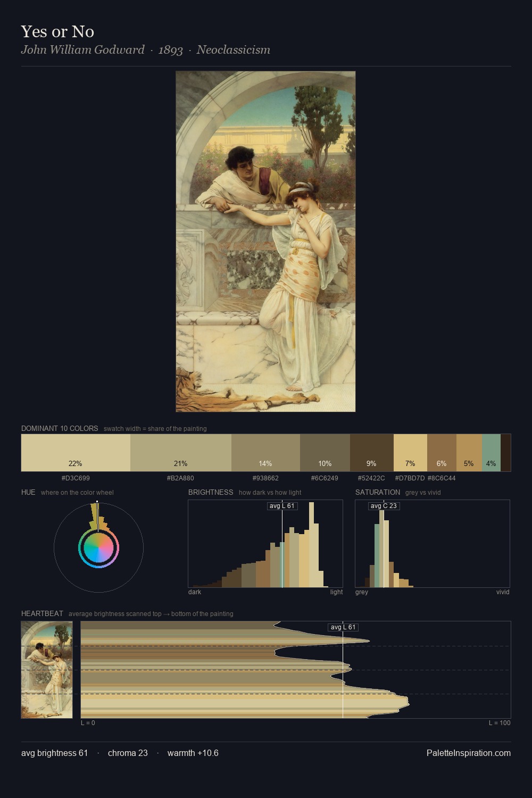Visit the PaletteInspiration.com link

pos(469,753)
